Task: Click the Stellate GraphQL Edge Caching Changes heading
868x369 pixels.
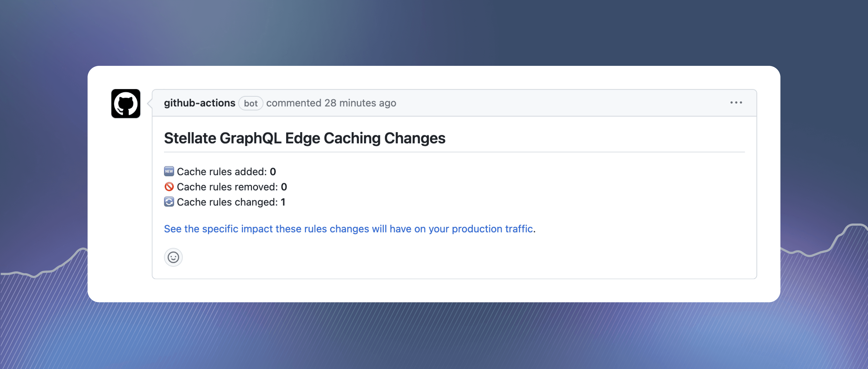Action: click(x=305, y=138)
